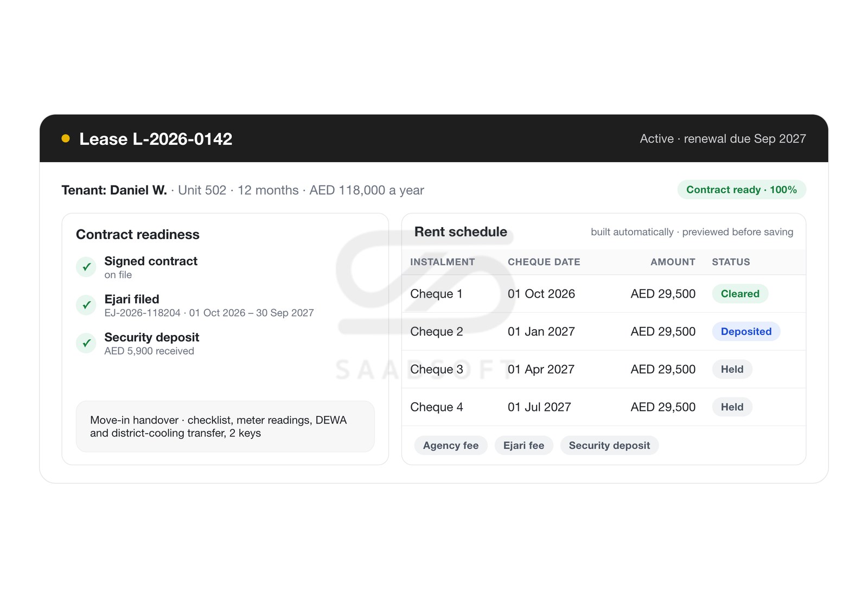Click the STATUS column header
Image resolution: width=868 pixels, height=598 pixels.
[731, 262]
